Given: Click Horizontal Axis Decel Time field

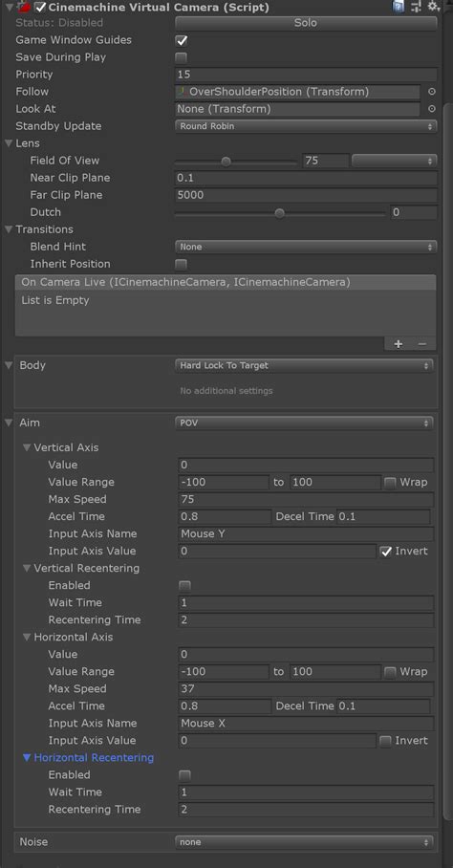Looking at the screenshot, I should [383, 705].
